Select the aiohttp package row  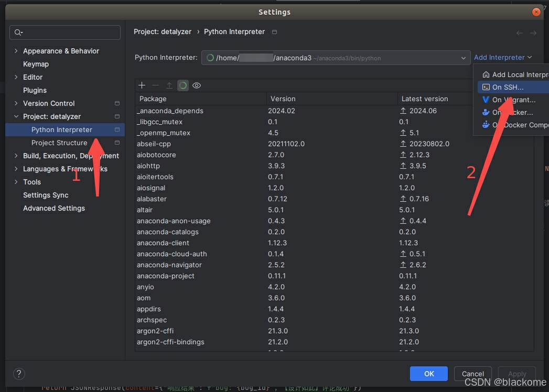coord(335,166)
